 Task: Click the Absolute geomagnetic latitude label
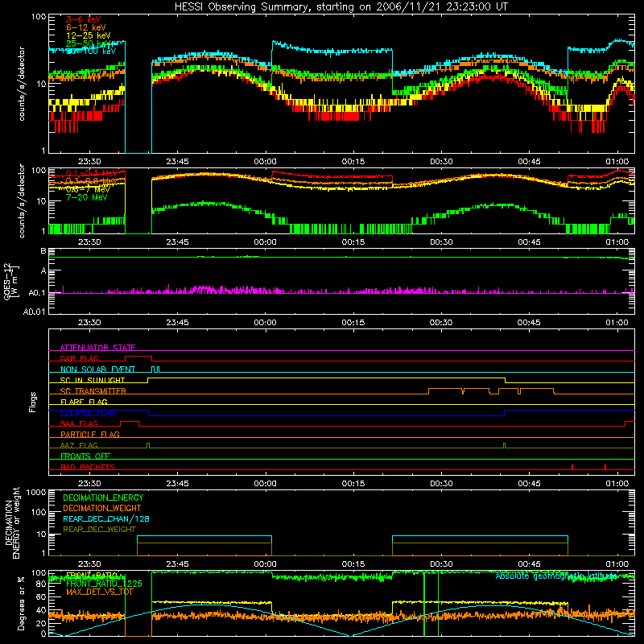coord(556,576)
